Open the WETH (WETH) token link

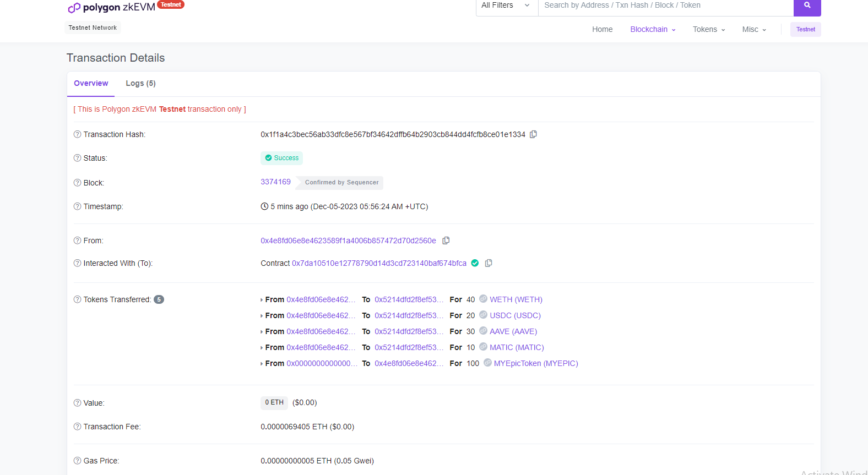point(516,299)
